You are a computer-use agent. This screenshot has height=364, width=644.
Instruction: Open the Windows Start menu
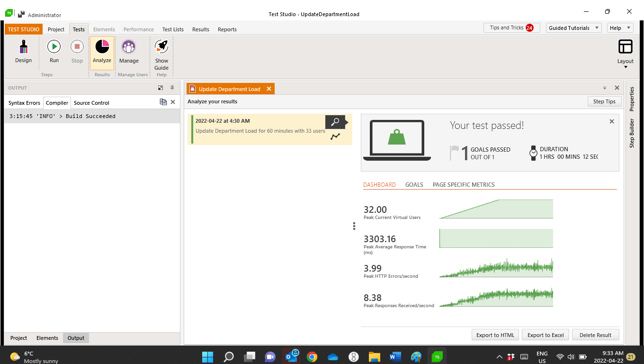pyautogui.click(x=207, y=356)
